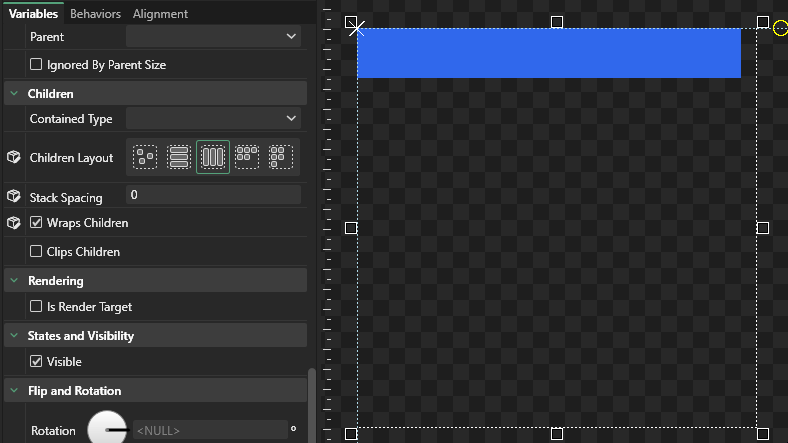Click the cube icon beside Wraps Children
The width and height of the screenshot is (788, 443).
click(14, 222)
